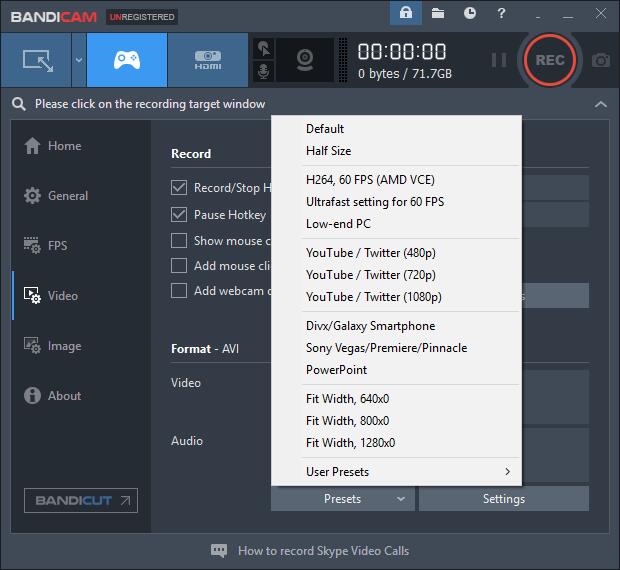Click the lock icon in title bar
This screenshot has width=620, height=570.
tap(406, 13)
